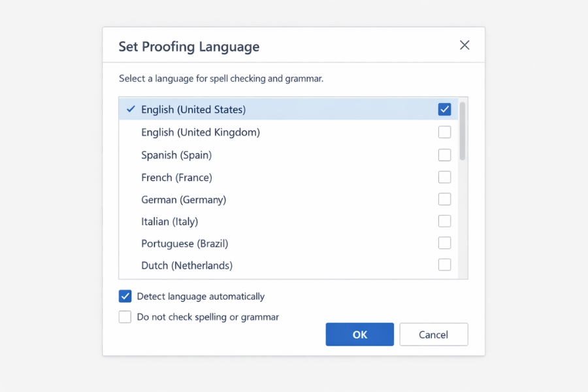Click the OK button
This screenshot has height=392, width=588.
coord(359,335)
